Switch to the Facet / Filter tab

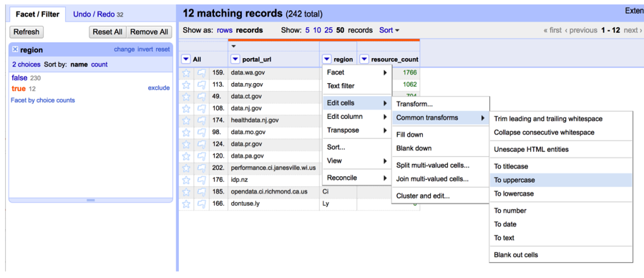[37, 14]
